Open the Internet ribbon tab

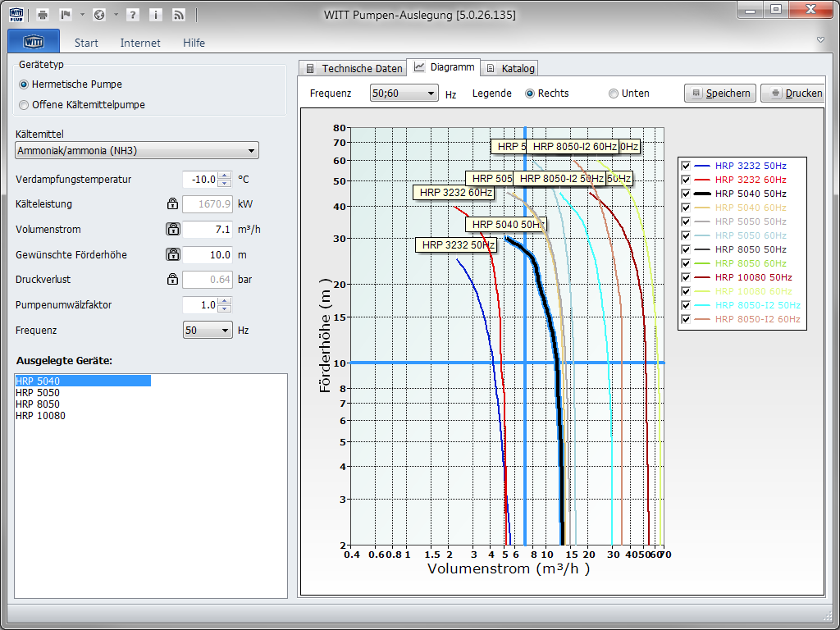click(x=140, y=43)
